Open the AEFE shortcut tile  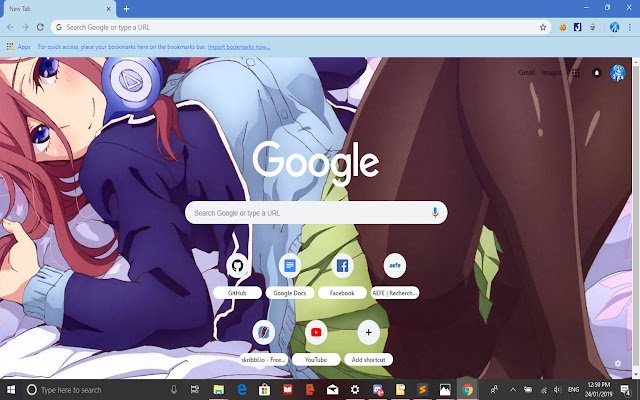395,276
